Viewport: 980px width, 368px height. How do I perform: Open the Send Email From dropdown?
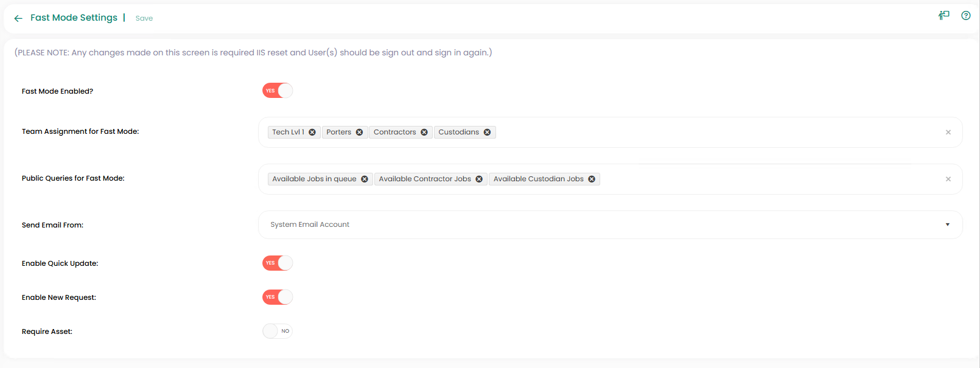[610, 224]
